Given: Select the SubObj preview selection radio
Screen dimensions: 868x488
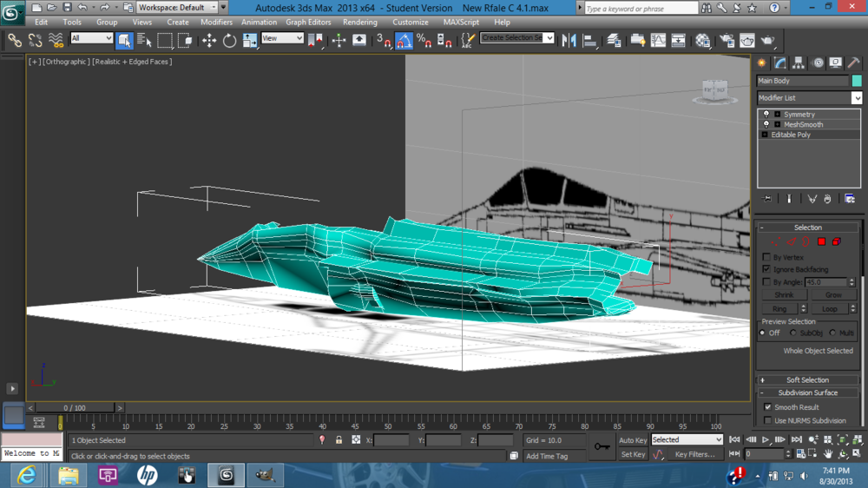Looking at the screenshot, I should click(x=793, y=333).
